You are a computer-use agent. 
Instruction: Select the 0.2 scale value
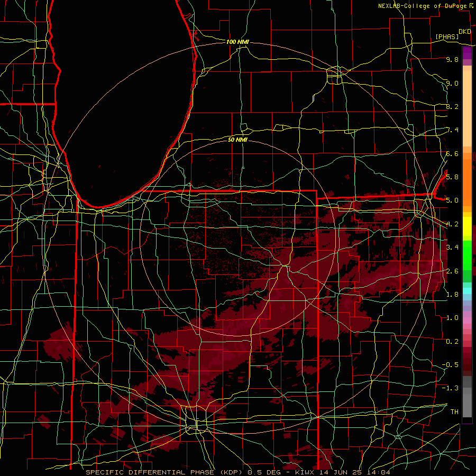pos(452,341)
